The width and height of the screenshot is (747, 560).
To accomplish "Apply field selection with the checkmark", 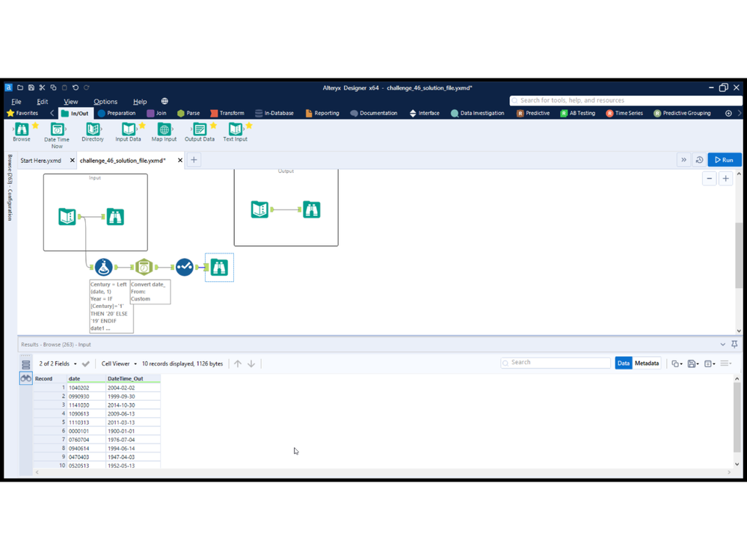I will pyautogui.click(x=86, y=364).
